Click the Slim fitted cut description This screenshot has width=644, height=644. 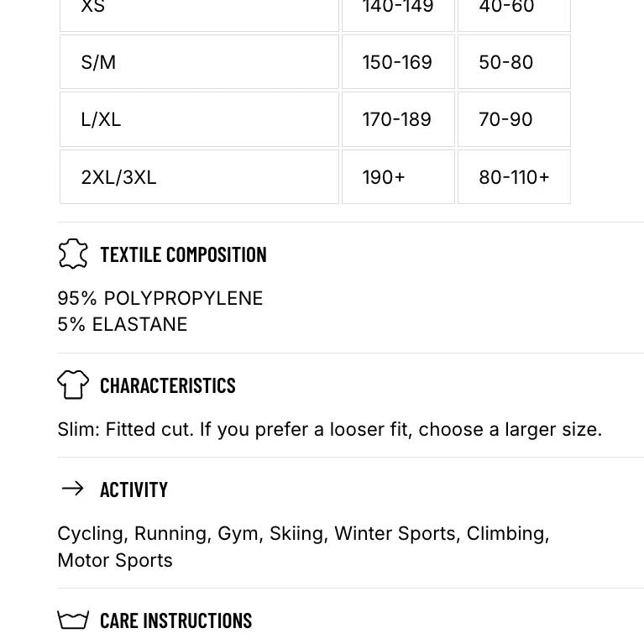point(329,430)
